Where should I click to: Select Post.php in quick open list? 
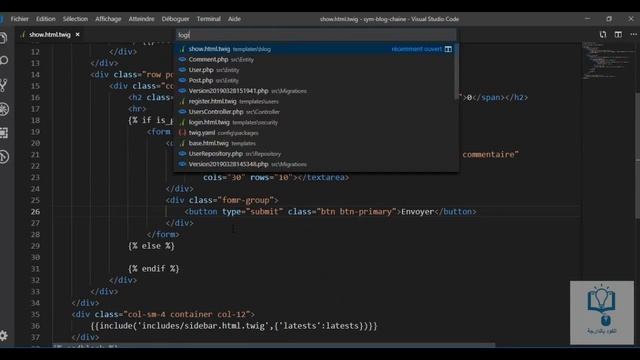click(x=314, y=80)
